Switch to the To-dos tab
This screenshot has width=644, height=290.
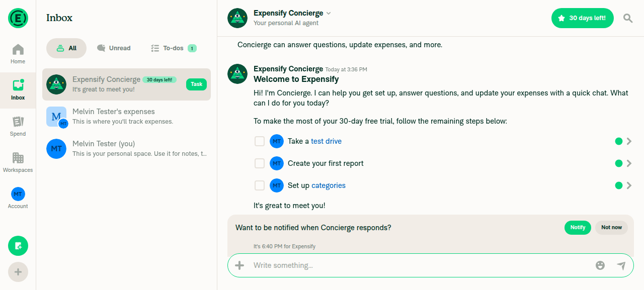pos(174,48)
